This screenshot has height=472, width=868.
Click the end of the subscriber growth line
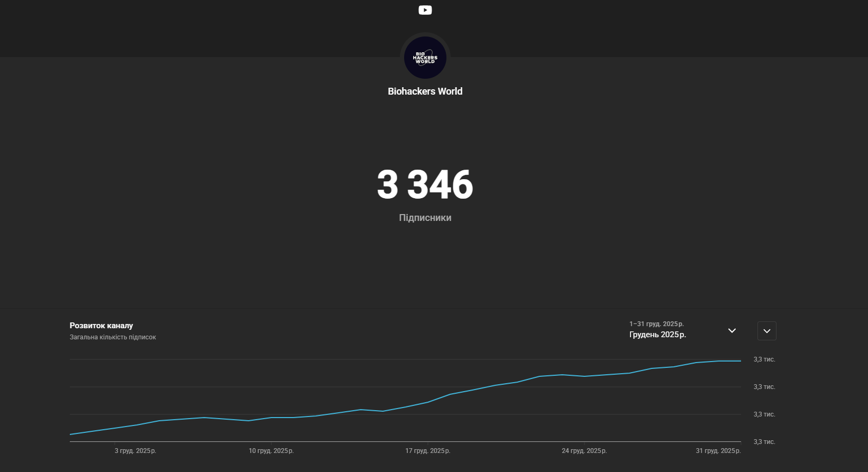point(741,361)
